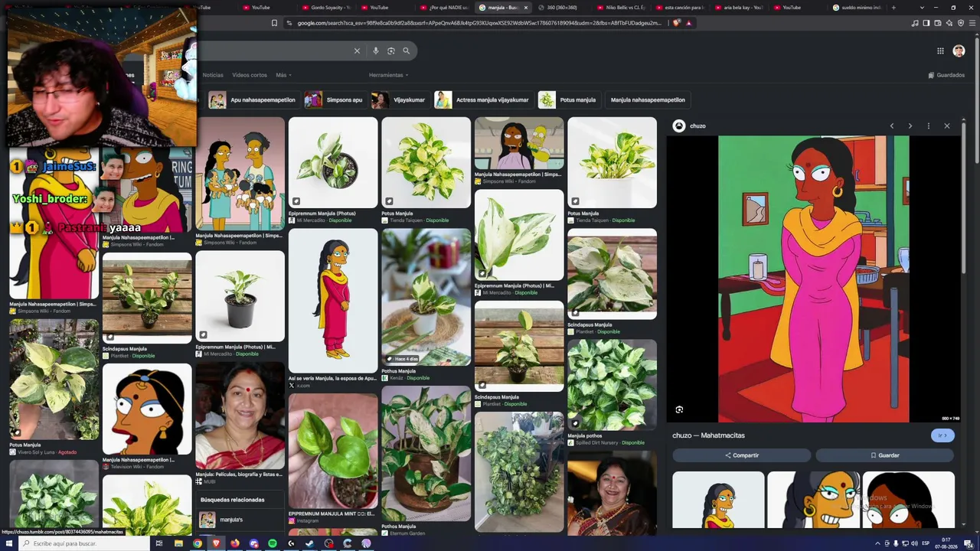Click the taskbar clock showing 0:17
Screen dimensions: 980x551
click(947, 543)
